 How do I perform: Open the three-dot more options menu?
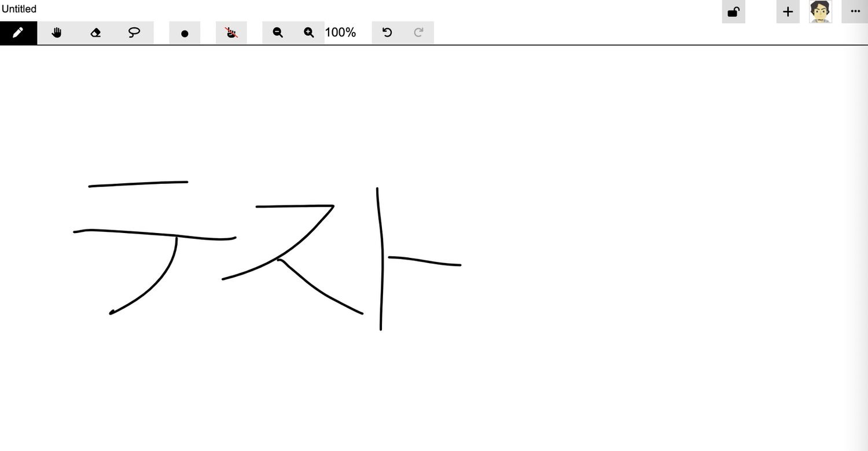pyautogui.click(x=855, y=12)
